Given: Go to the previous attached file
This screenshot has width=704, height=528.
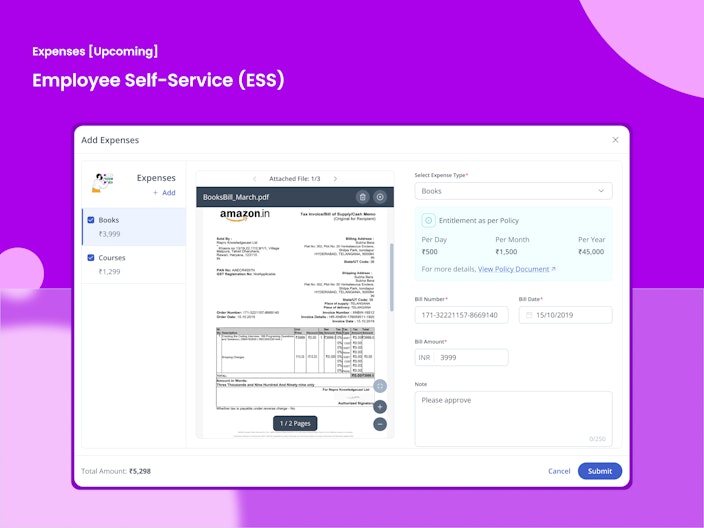Looking at the screenshot, I should point(255,179).
